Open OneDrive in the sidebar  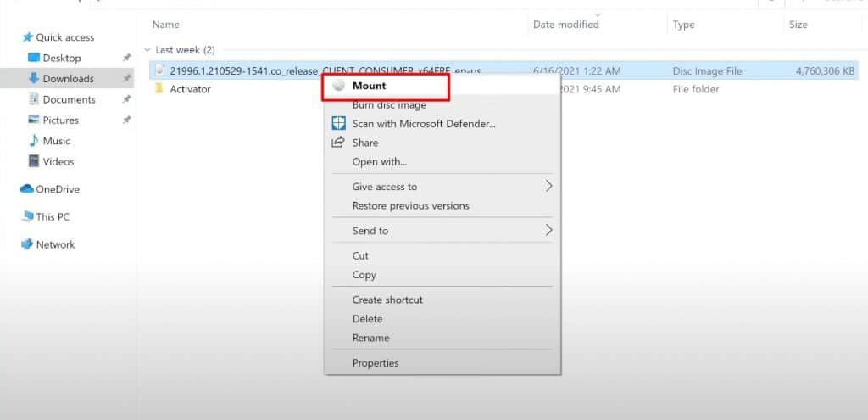pos(58,189)
